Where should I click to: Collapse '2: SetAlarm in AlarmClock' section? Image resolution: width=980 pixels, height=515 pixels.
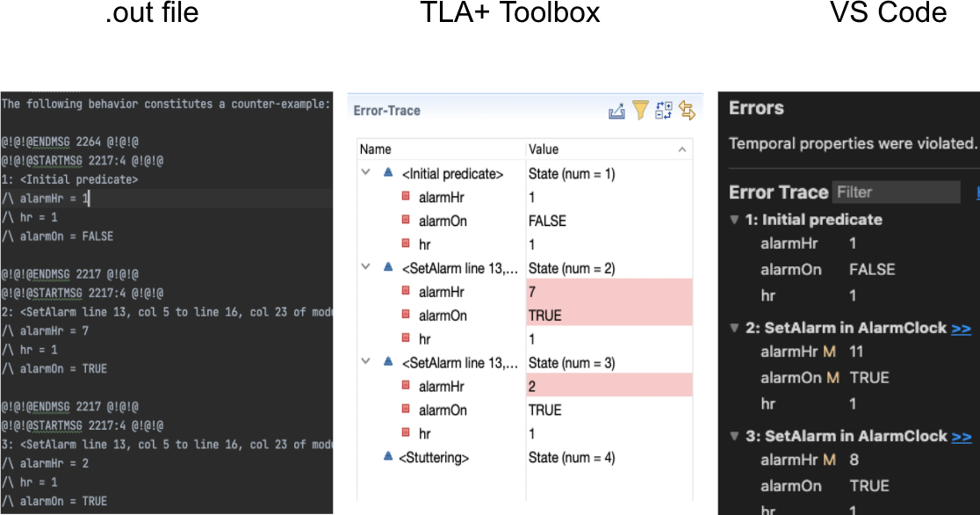734,328
